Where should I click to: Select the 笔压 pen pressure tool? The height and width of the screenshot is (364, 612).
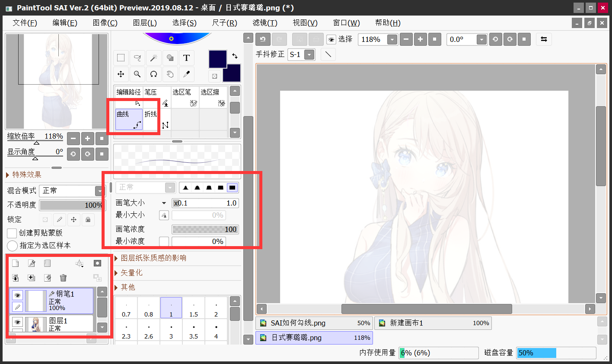click(x=157, y=97)
